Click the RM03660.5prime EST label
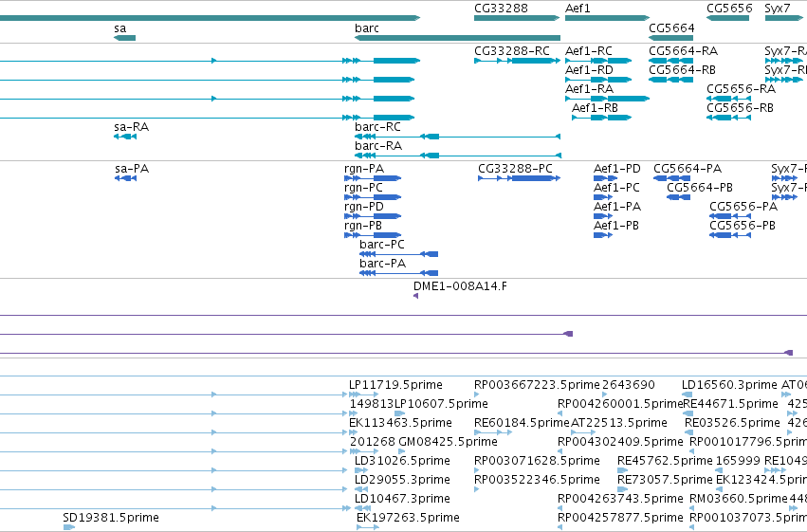This screenshot has width=807, height=532. click(739, 499)
